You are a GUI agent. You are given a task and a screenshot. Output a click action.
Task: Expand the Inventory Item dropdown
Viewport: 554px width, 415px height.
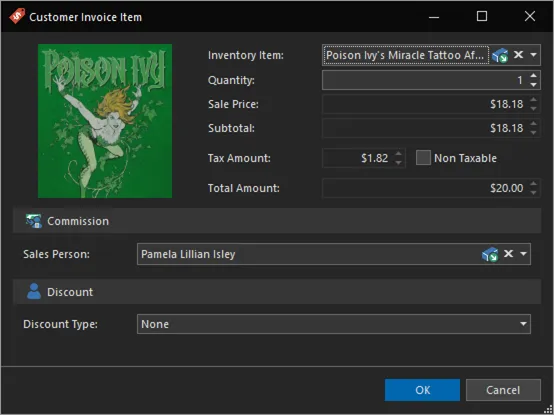pyautogui.click(x=534, y=55)
